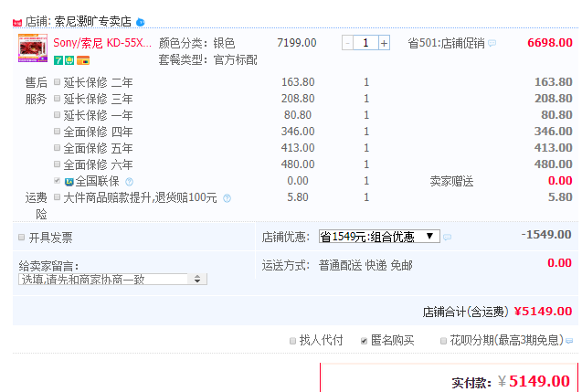Check 延长保修 一年 option
Viewport: 582px width, 392px height.
tap(57, 115)
